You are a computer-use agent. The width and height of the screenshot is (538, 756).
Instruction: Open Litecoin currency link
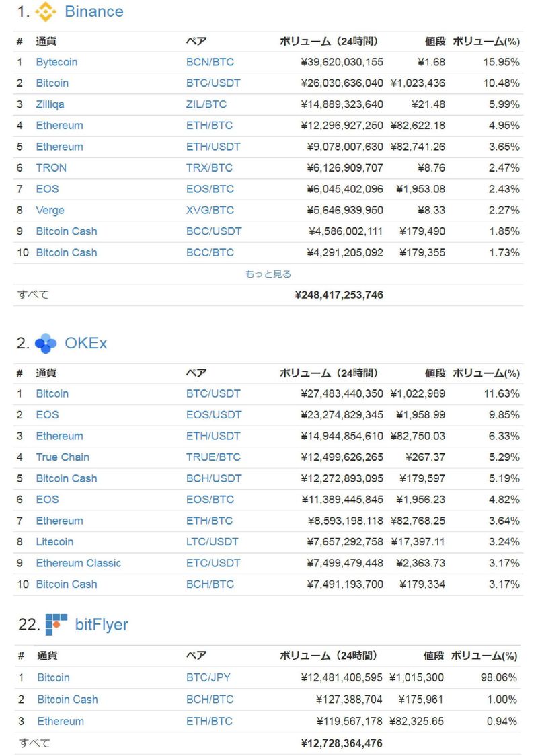(x=54, y=542)
